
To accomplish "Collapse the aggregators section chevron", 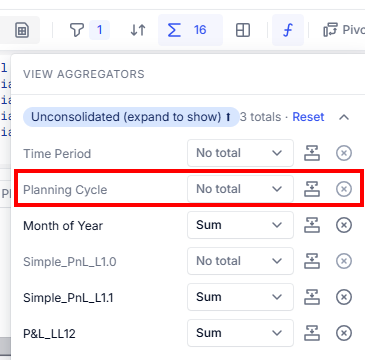I will tap(344, 117).
